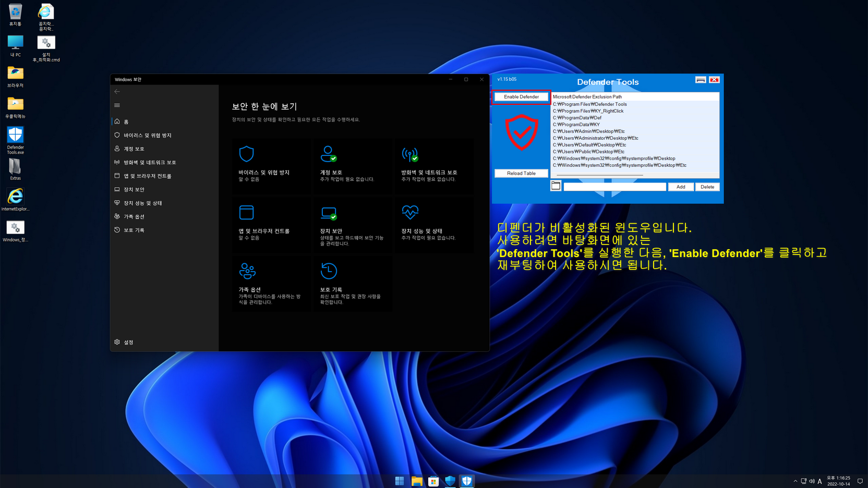Image resolution: width=868 pixels, height=488 pixels.
Task: Select the Defender Tools.exe desktop icon
Action: tap(15, 140)
